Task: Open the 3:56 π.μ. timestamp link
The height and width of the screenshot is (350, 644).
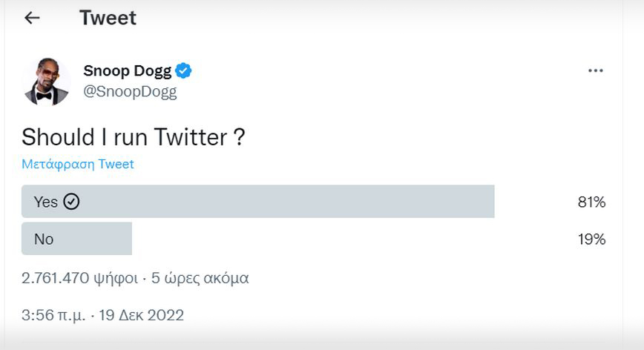Action: [52, 315]
